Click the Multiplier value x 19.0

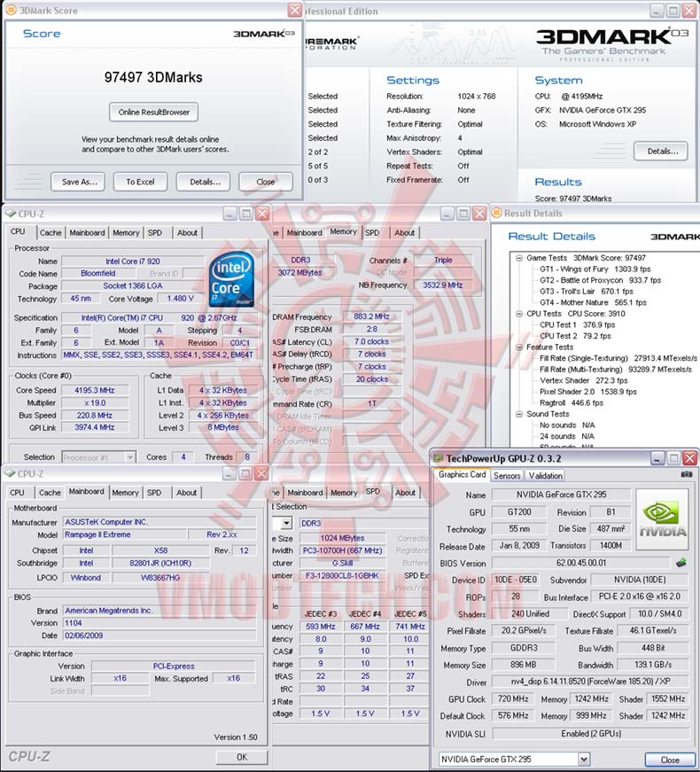[x=95, y=402]
